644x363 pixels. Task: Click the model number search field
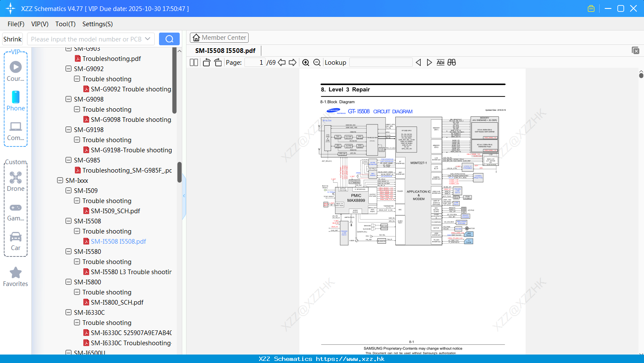86,39
